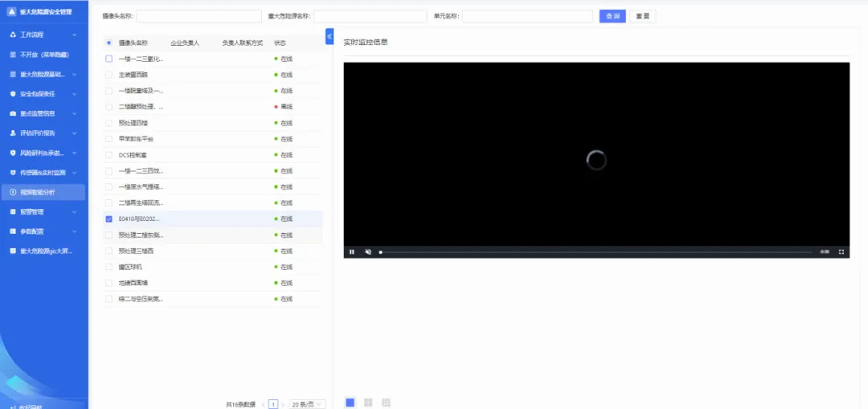
Task: Click the 重置 reset button
Action: [x=643, y=16]
